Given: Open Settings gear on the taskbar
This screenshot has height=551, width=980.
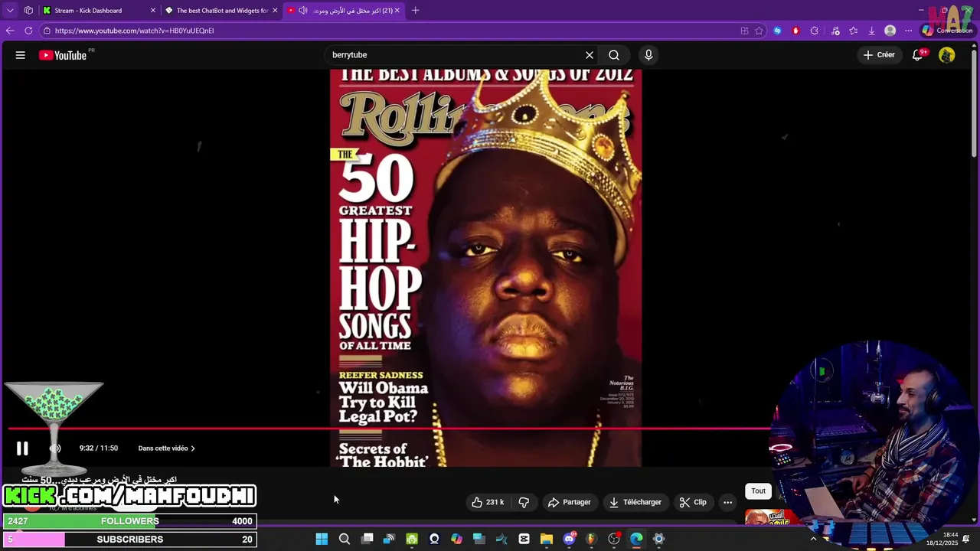Looking at the screenshot, I should click(658, 539).
